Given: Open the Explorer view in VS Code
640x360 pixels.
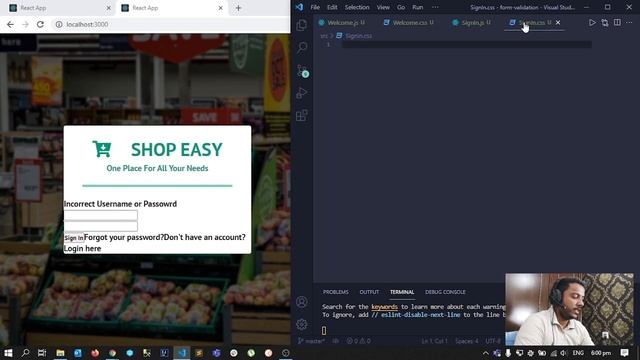Looking at the screenshot, I should click(302, 25).
